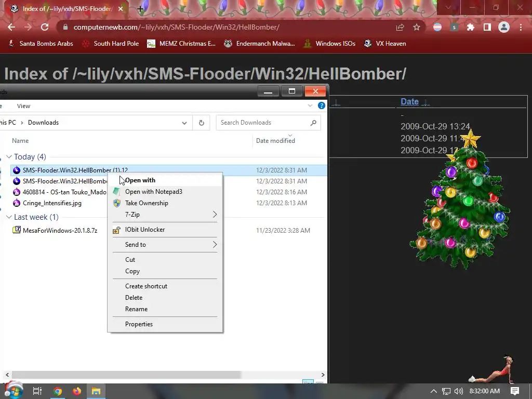Open MEMZ Christmas bookmark
The width and height of the screenshot is (532, 399).
tap(181, 44)
